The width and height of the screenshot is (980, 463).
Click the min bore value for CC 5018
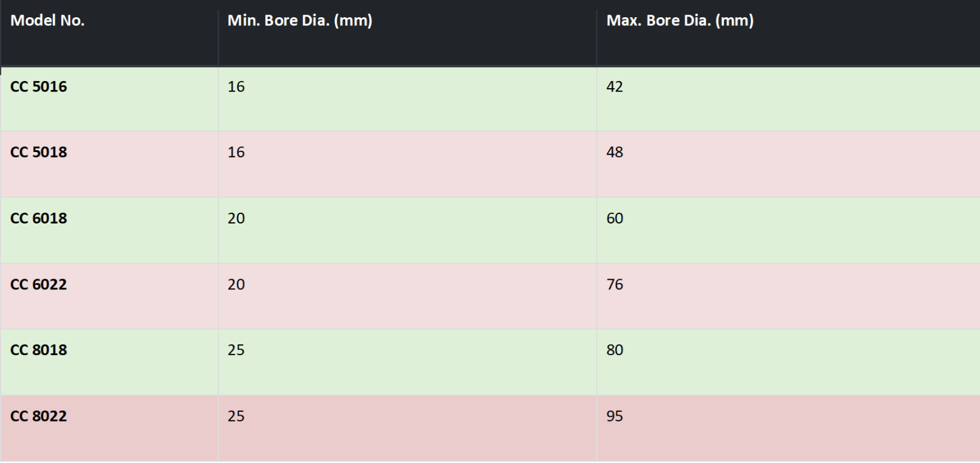tap(236, 153)
